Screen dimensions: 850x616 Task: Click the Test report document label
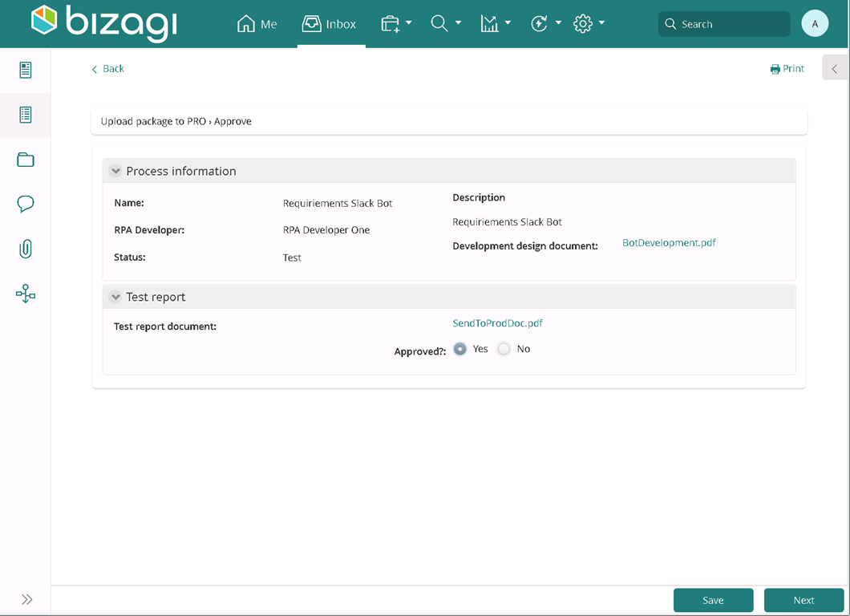165,326
